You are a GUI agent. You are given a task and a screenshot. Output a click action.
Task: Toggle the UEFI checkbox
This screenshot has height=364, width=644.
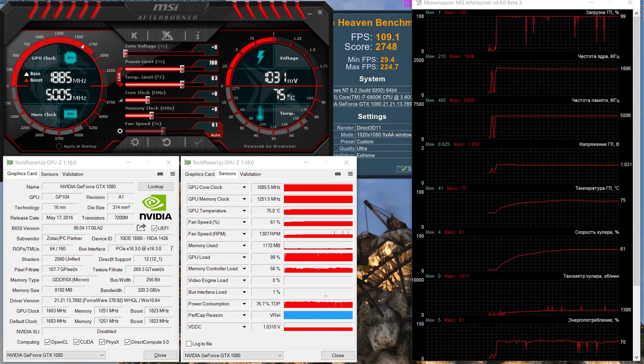pos(154,228)
